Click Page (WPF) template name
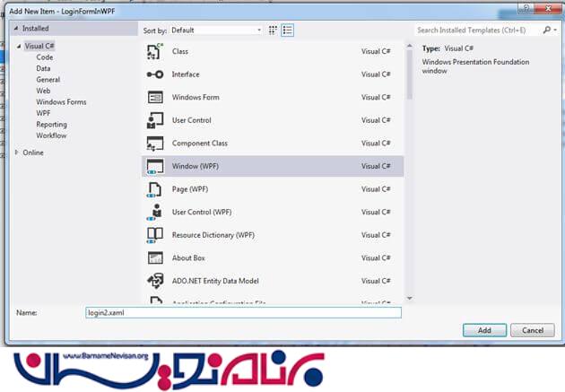The width and height of the screenshot is (565, 392). tap(190, 189)
